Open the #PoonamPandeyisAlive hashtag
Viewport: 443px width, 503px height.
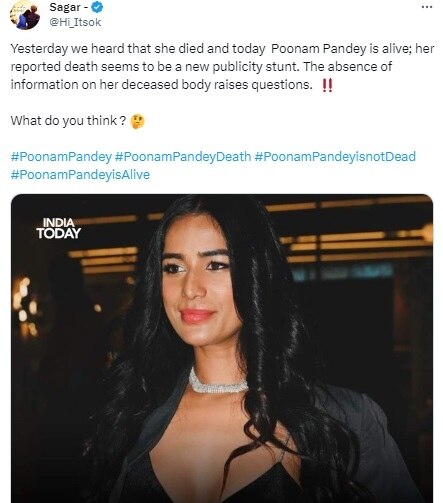pos(80,175)
